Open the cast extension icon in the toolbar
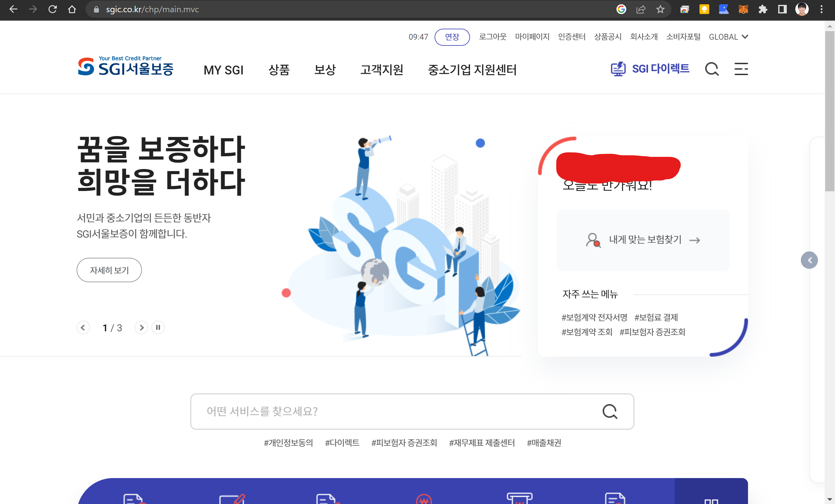The width and height of the screenshot is (835, 504). pos(684,9)
